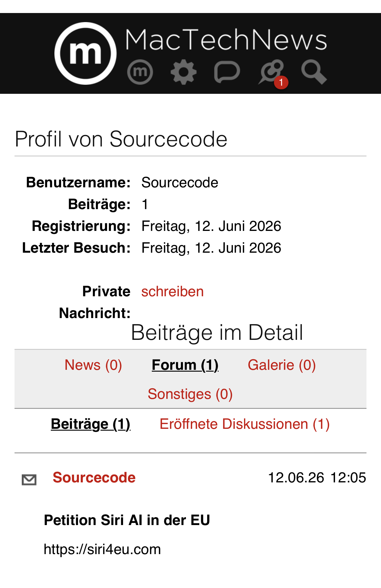This screenshot has height=588, width=381.
Task: Show the Sonstiges (0) tab
Action: coord(190,394)
